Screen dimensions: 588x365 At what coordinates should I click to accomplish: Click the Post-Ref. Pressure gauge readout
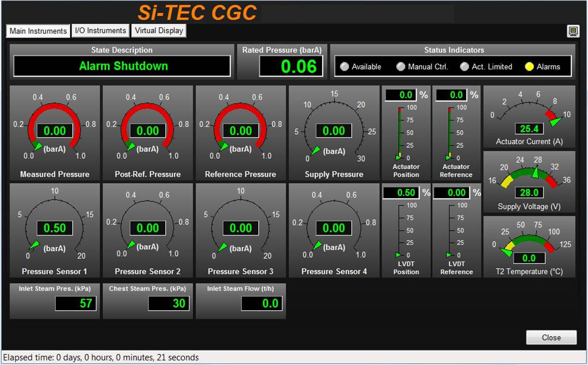(148, 130)
